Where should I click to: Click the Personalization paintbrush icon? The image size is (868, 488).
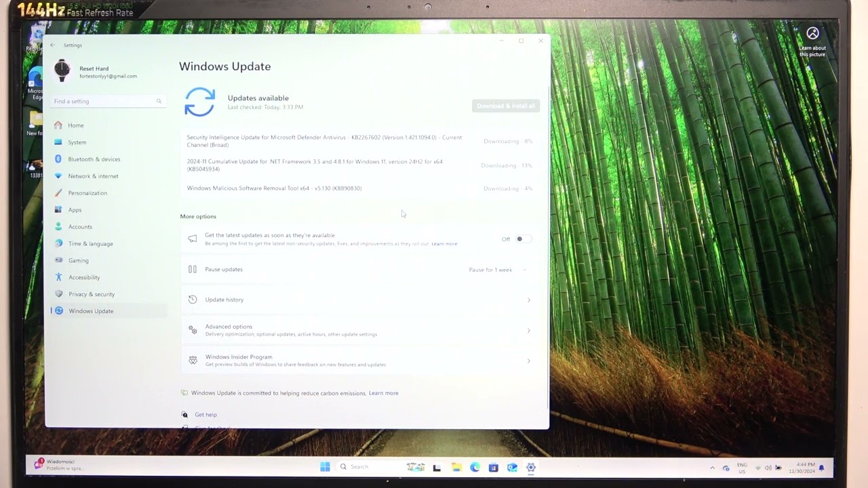[x=58, y=193]
